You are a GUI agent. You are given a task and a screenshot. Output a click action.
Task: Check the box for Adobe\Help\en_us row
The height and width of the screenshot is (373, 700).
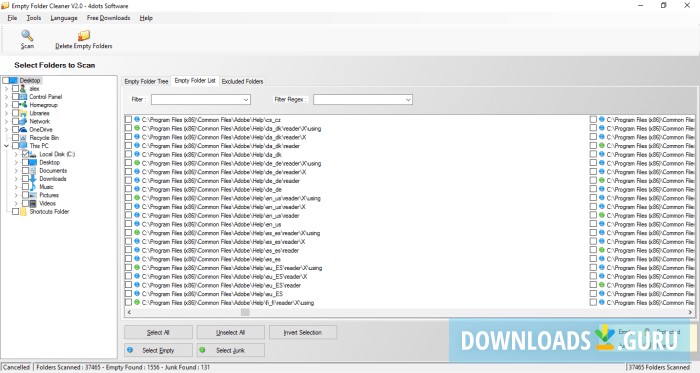(129, 224)
